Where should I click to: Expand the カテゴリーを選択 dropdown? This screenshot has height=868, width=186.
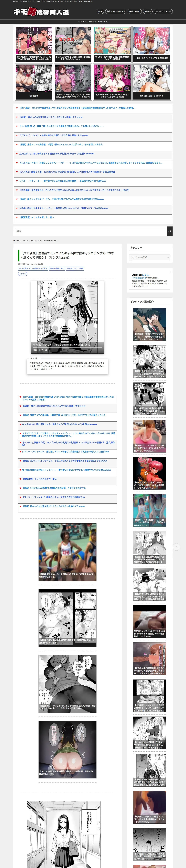pos(150,258)
